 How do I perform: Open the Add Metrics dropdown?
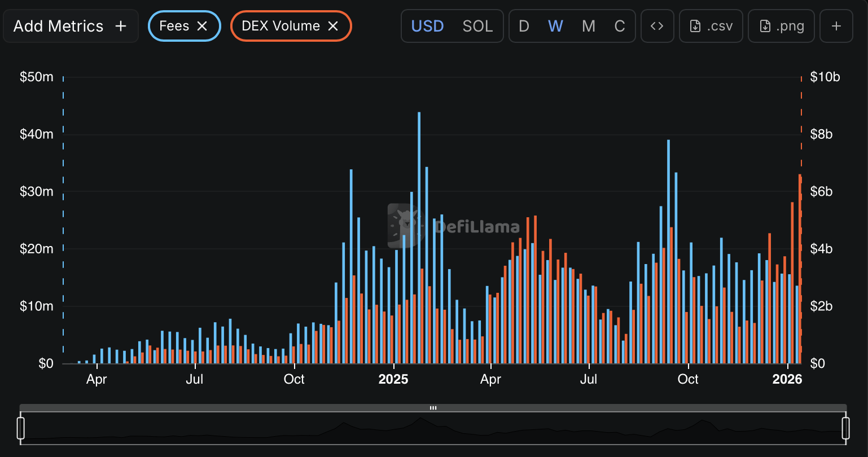coord(71,26)
